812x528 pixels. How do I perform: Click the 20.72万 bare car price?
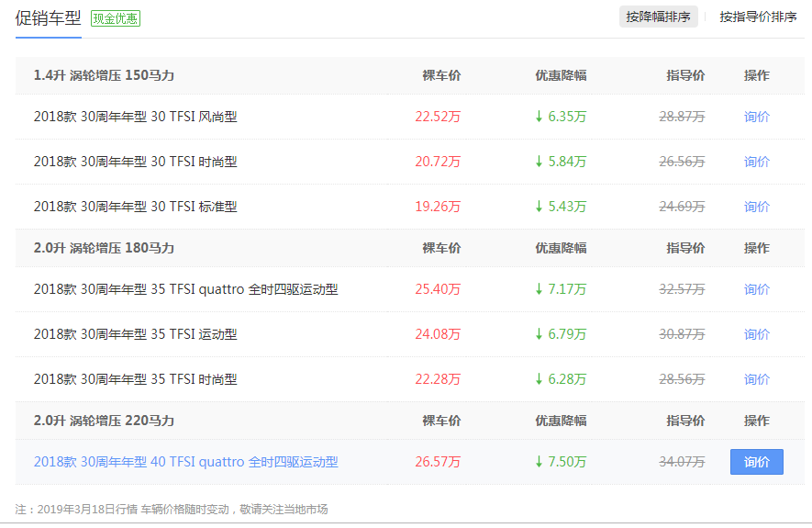click(x=438, y=162)
